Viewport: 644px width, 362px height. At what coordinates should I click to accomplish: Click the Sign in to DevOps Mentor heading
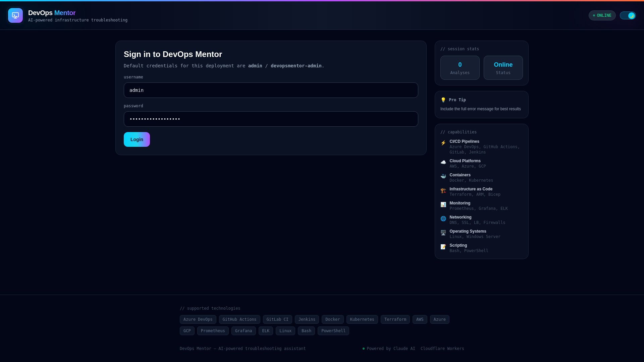(x=173, y=54)
